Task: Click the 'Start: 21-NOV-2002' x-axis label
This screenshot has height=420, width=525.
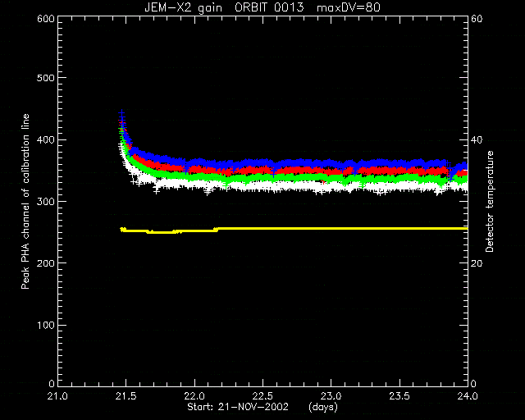Action: (x=238, y=407)
